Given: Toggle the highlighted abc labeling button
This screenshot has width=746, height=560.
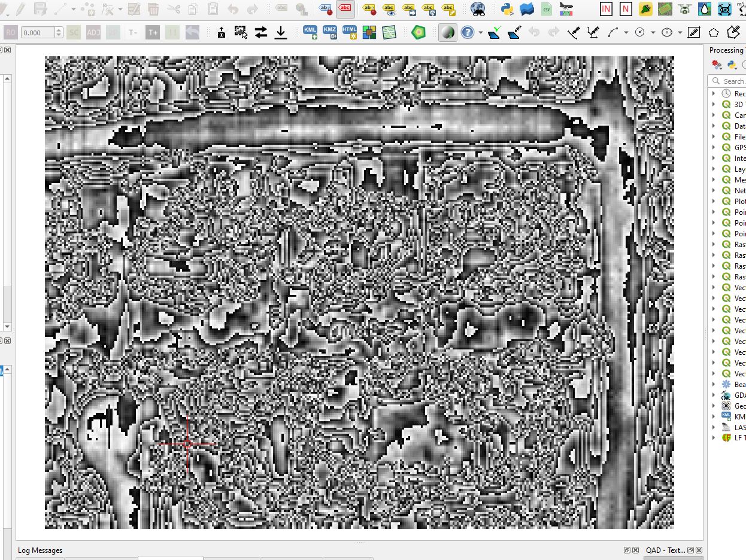Looking at the screenshot, I should coord(345,10).
